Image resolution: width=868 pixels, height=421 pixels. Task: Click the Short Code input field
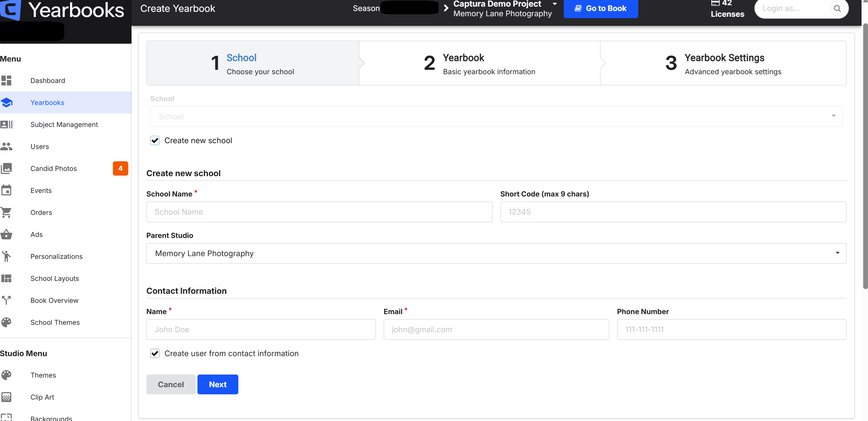(673, 212)
